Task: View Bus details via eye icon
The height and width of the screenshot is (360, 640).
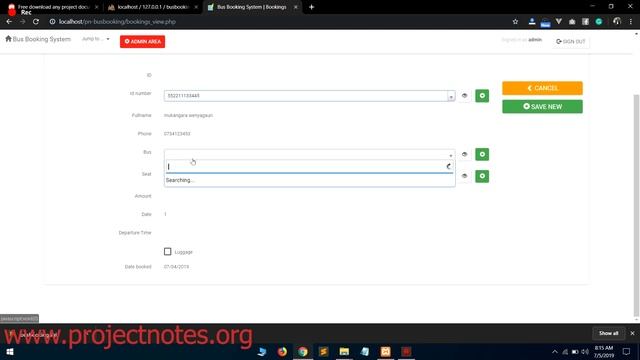Action: (x=464, y=154)
